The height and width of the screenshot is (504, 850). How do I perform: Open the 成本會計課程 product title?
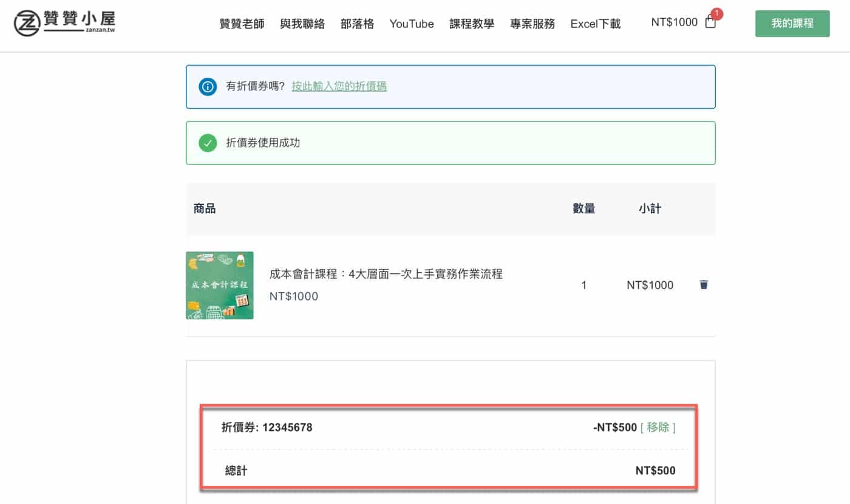386,274
